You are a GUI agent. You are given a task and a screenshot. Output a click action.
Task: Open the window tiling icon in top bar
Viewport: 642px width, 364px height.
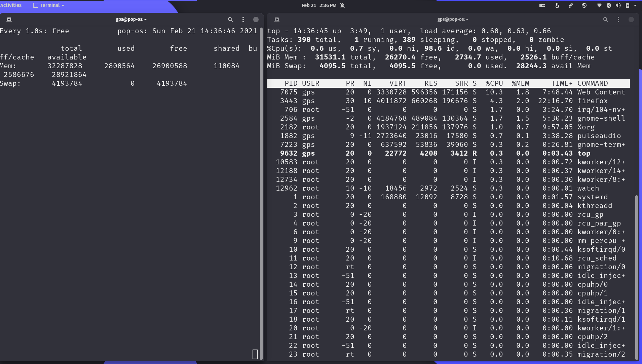[542, 5]
